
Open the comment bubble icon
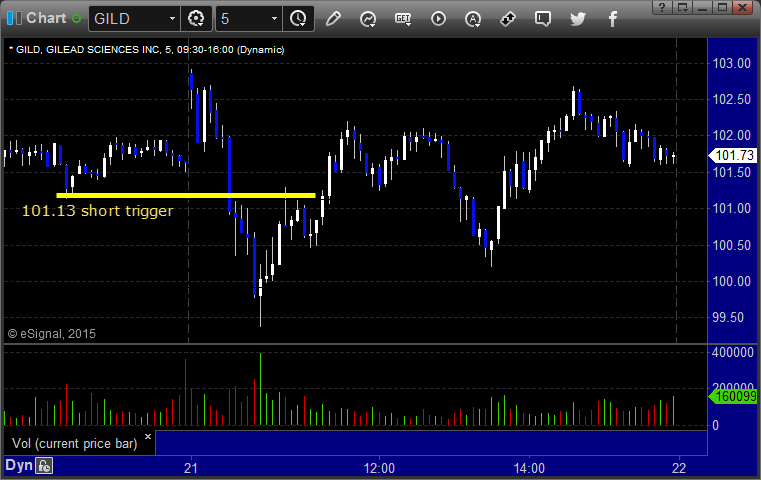coord(543,19)
